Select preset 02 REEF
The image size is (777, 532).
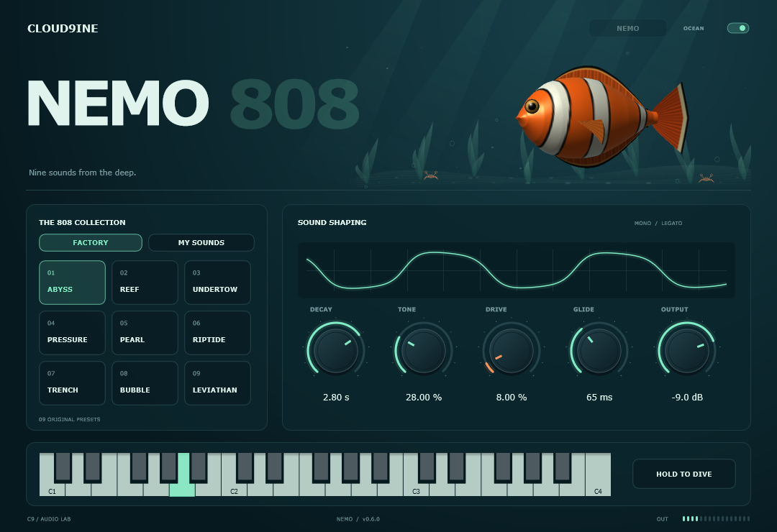click(x=145, y=283)
